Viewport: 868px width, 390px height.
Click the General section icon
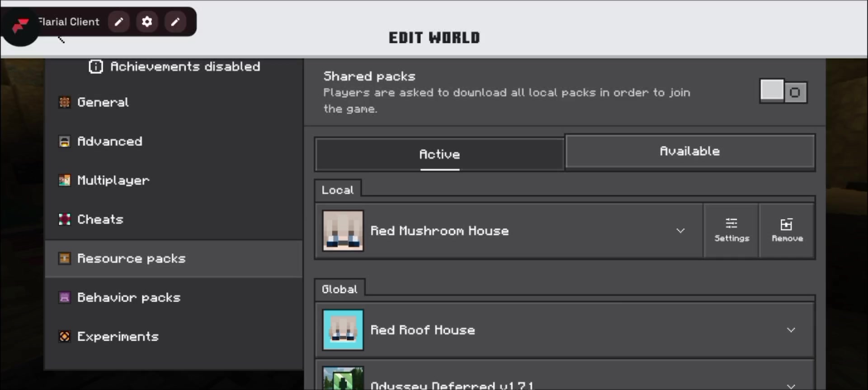click(65, 102)
